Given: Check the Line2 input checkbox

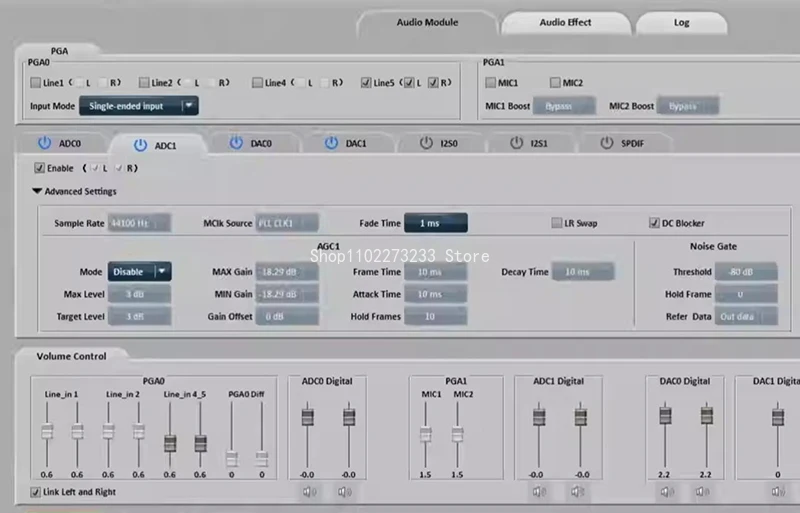Looking at the screenshot, I should pyautogui.click(x=144, y=82).
